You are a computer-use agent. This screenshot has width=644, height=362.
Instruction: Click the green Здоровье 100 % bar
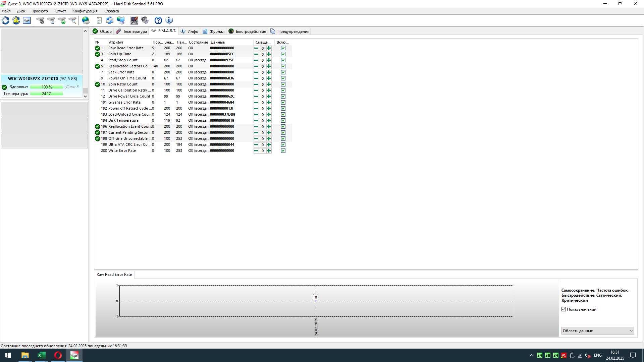click(47, 87)
